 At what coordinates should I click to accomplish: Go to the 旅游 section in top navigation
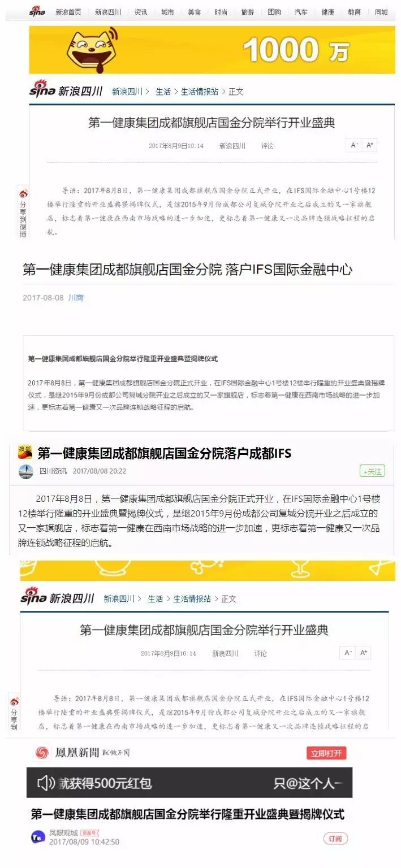[247, 12]
